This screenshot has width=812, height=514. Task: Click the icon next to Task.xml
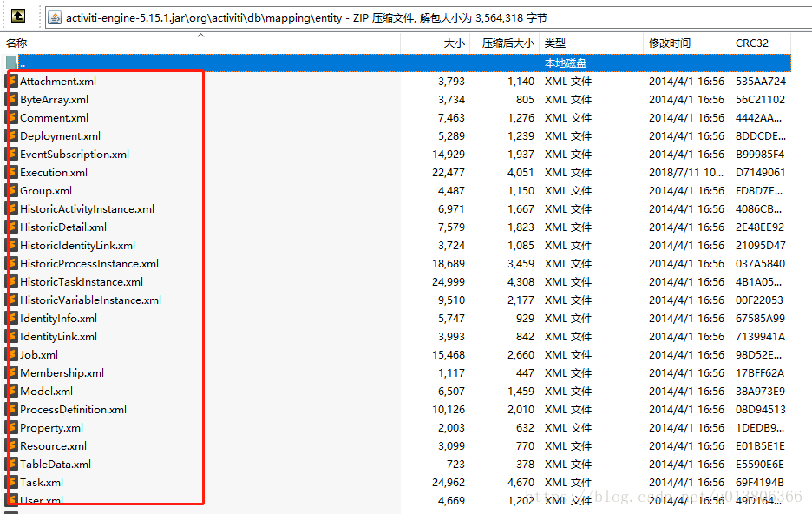pos(11,483)
